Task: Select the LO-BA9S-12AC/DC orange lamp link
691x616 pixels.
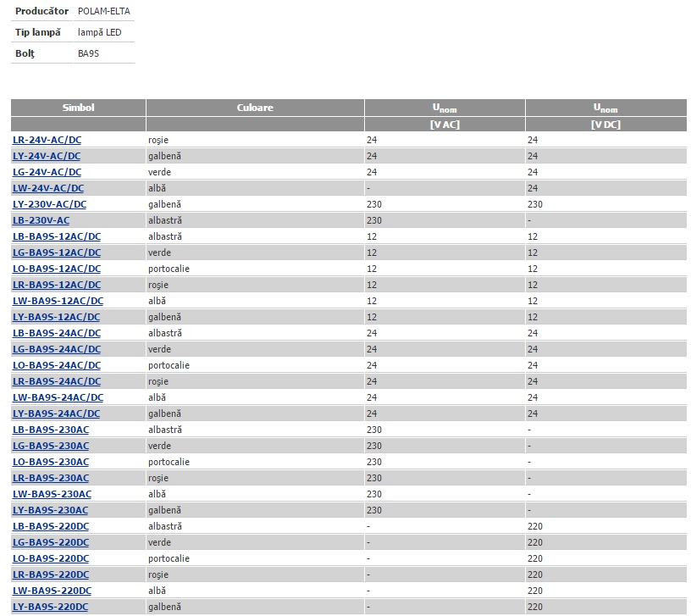Action: [x=57, y=269]
